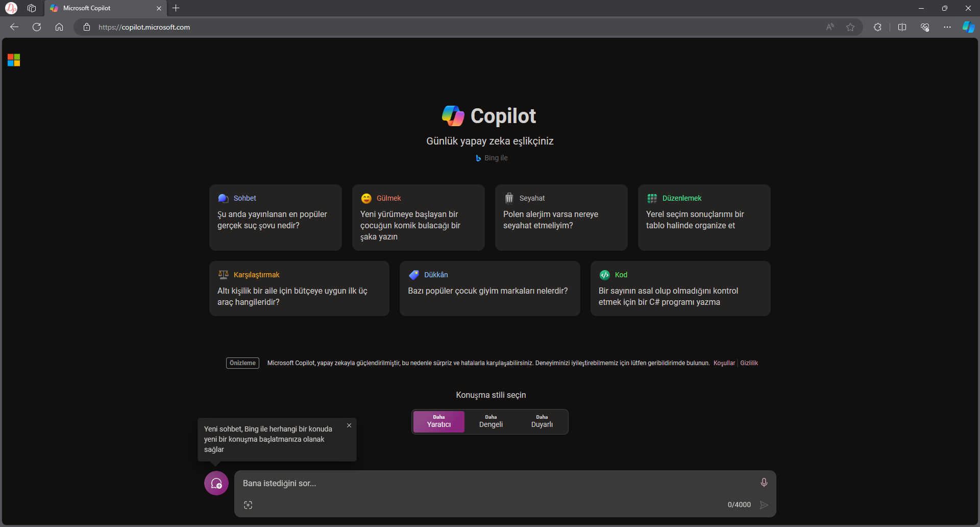Open Browser essentials heart icon
This screenshot has width=980, height=527.
(925, 27)
